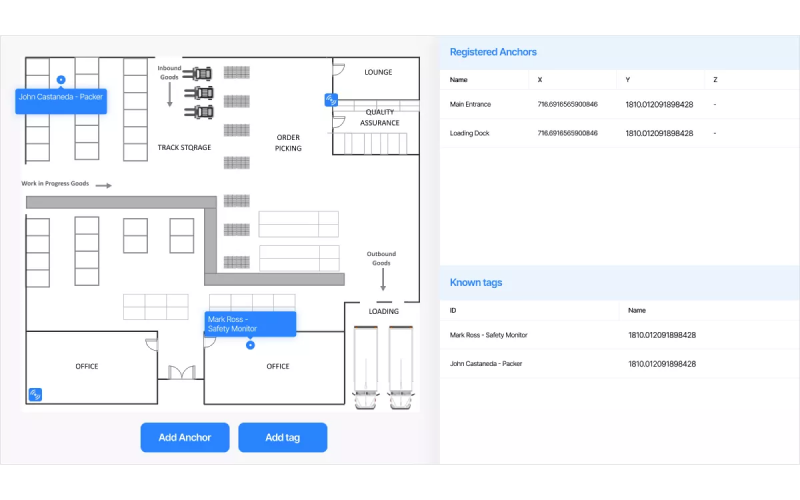
Task: Click the anchor icon in the left Office
Action: [35, 394]
